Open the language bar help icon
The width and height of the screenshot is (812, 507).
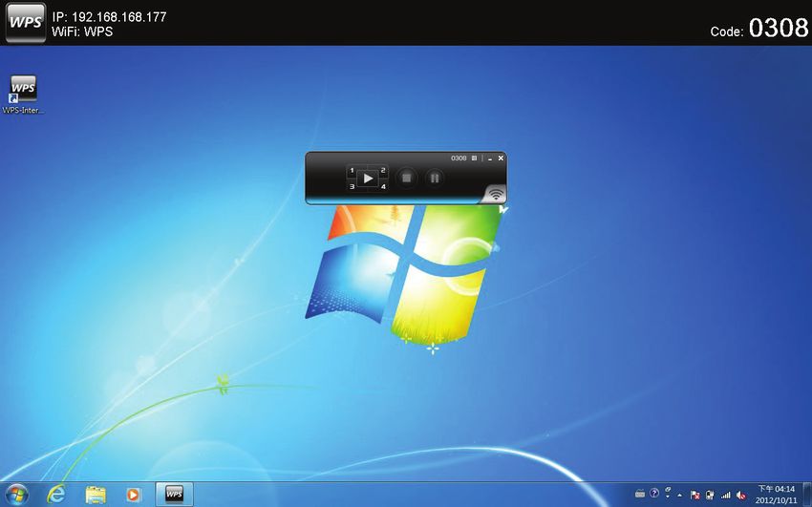pyautogui.click(x=654, y=494)
